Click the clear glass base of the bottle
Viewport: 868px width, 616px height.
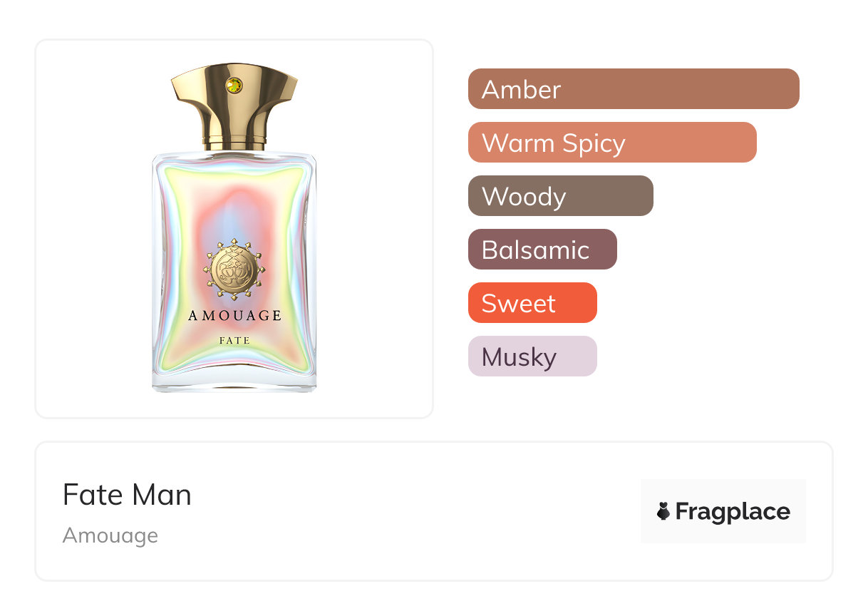[234, 384]
